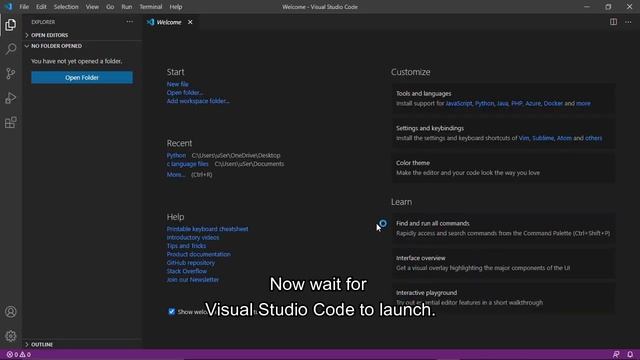This screenshot has width=640, height=360.
Task: Install Vim keybindings link
Action: pyautogui.click(x=524, y=138)
